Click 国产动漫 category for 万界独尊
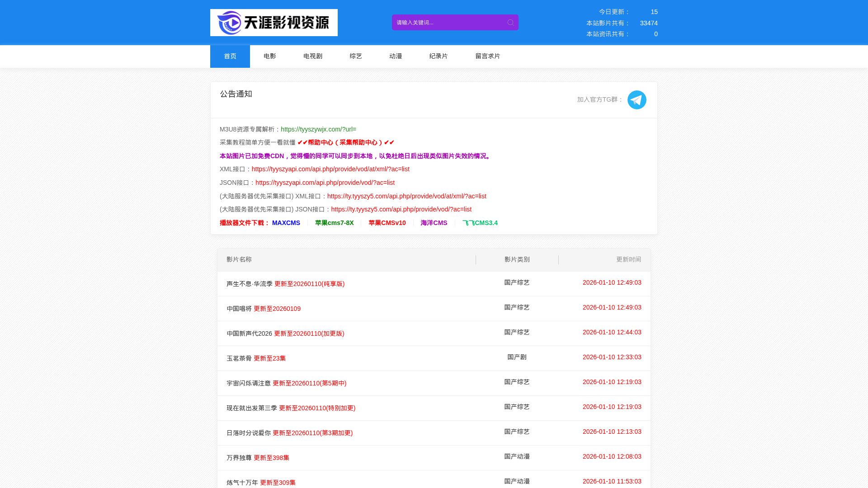 click(517, 456)
